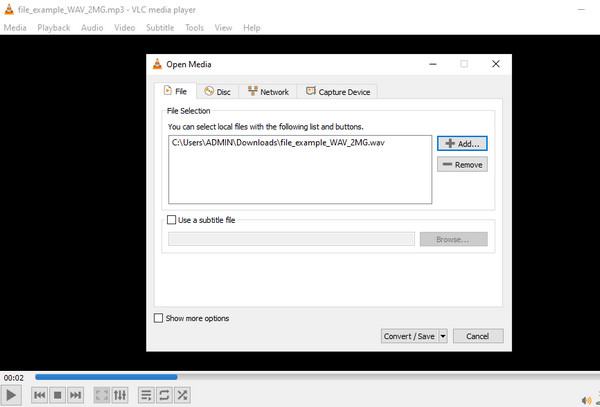Open the Media menu
The image size is (600, 407).
(15, 28)
